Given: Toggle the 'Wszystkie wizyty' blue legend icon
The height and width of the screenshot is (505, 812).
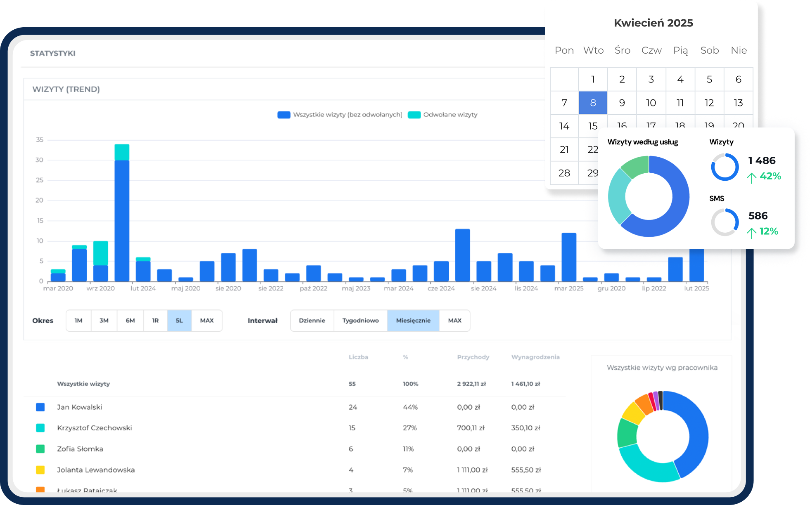Looking at the screenshot, I should click(284, 115).
